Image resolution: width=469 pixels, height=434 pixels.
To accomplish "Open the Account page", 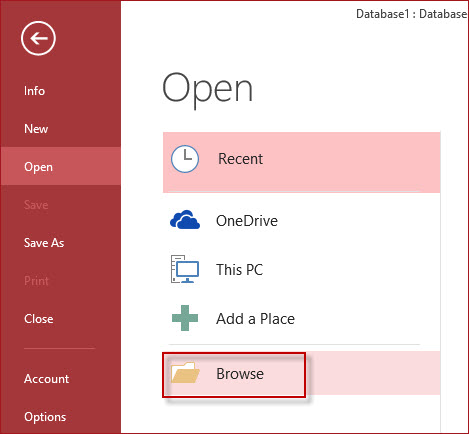I will (47, 379).
